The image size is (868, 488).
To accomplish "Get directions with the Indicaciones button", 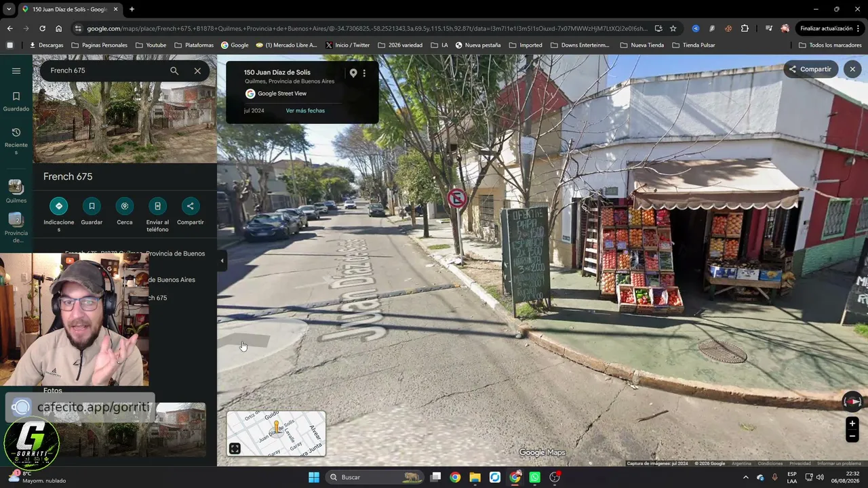I will pos(59,215).
